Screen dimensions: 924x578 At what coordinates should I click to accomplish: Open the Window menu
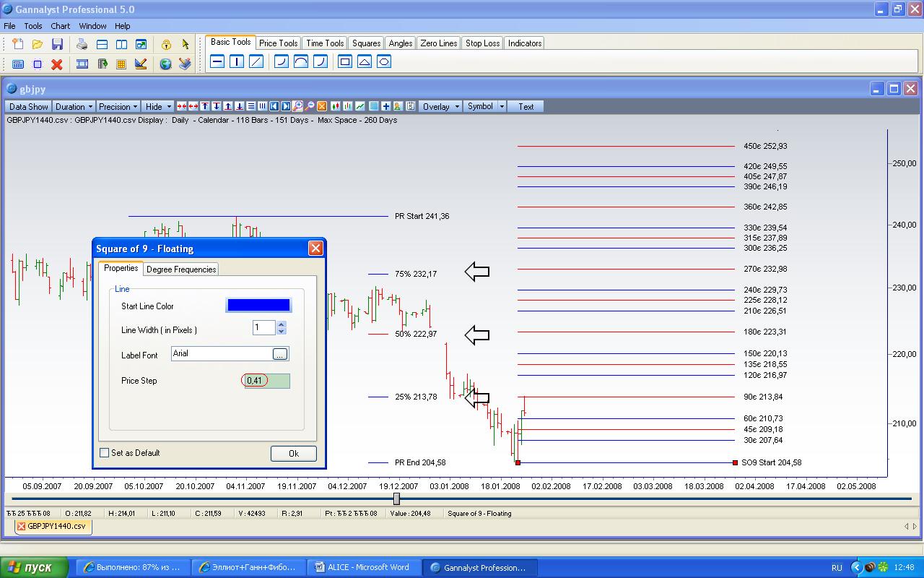(x=92, y=26)
